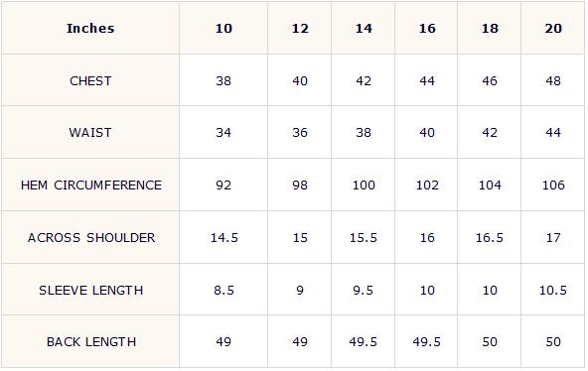The height and width of the screenshot is (371, 588).
Task: Select the SLEEVE LENGTH row label
Action: click(x=91, y=290)
